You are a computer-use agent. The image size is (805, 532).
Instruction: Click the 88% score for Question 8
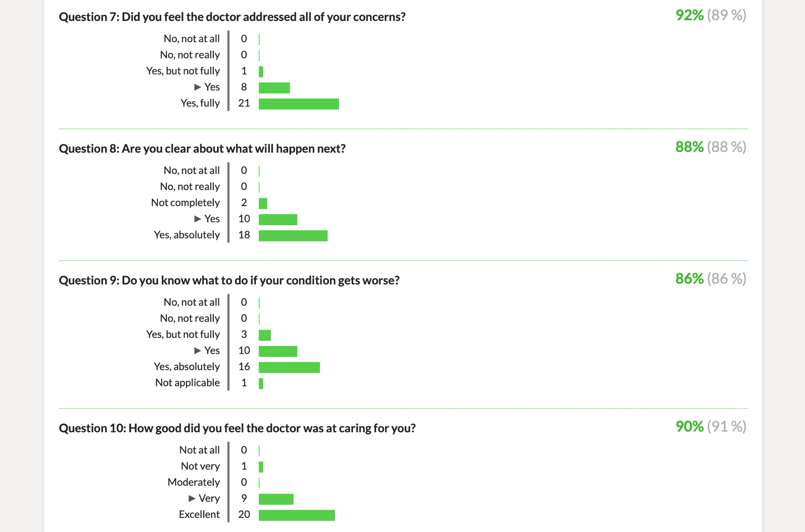click(x=689, y=147)
